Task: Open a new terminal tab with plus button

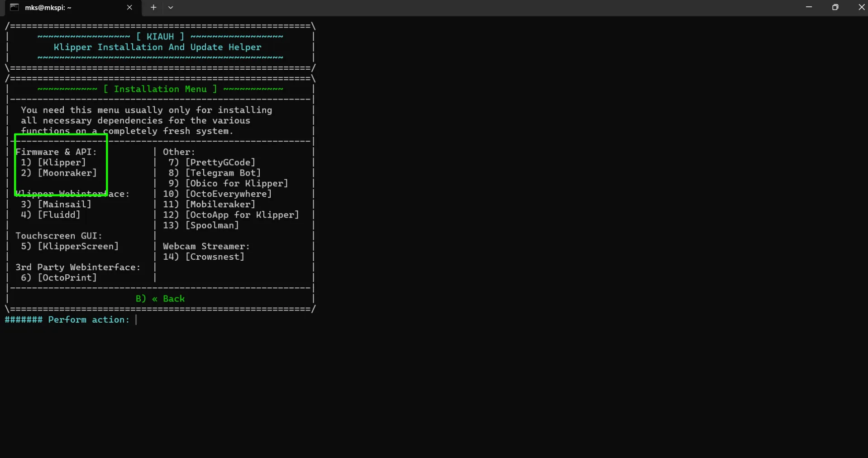Action: click(153, 7)
